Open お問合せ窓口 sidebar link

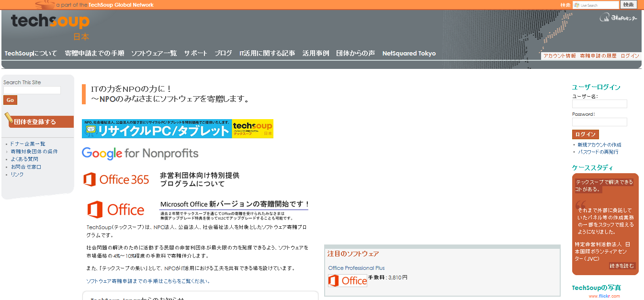pyautogui.click(x=26, y=167)
